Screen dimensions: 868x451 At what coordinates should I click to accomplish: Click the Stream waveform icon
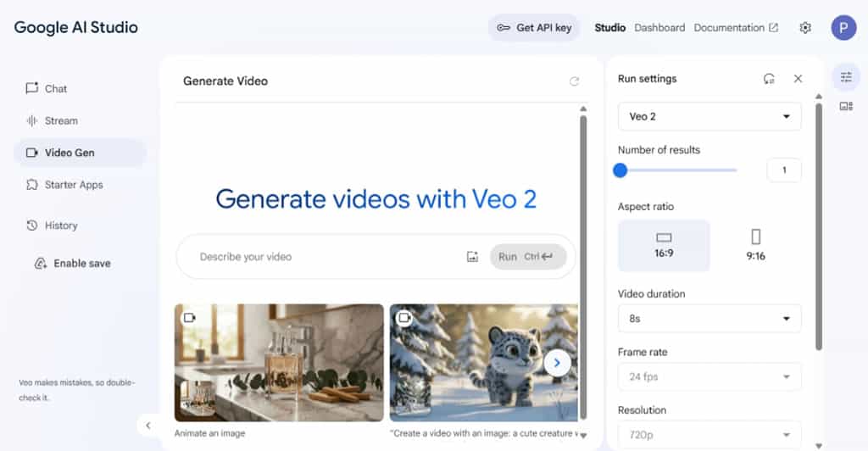31,120
